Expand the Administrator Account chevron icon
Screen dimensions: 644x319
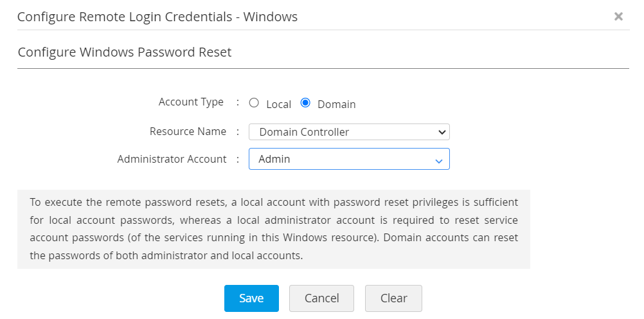click(x=439, y=160)
